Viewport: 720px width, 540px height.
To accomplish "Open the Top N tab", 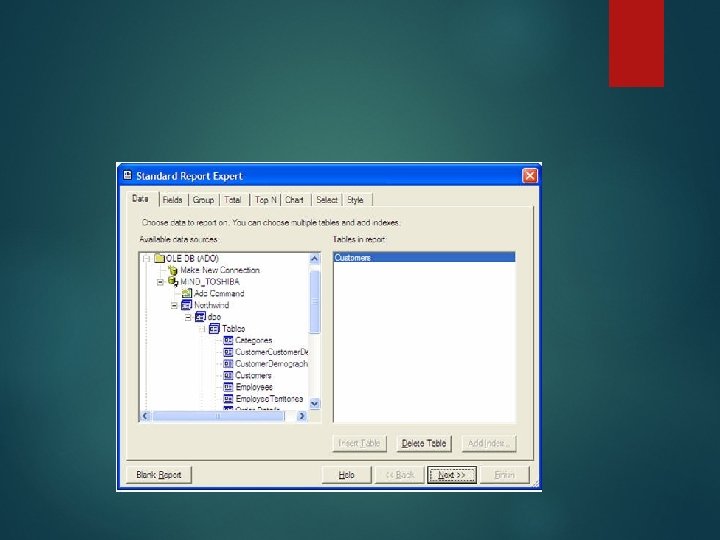I will pyautogui.click(x=265, y=200).
